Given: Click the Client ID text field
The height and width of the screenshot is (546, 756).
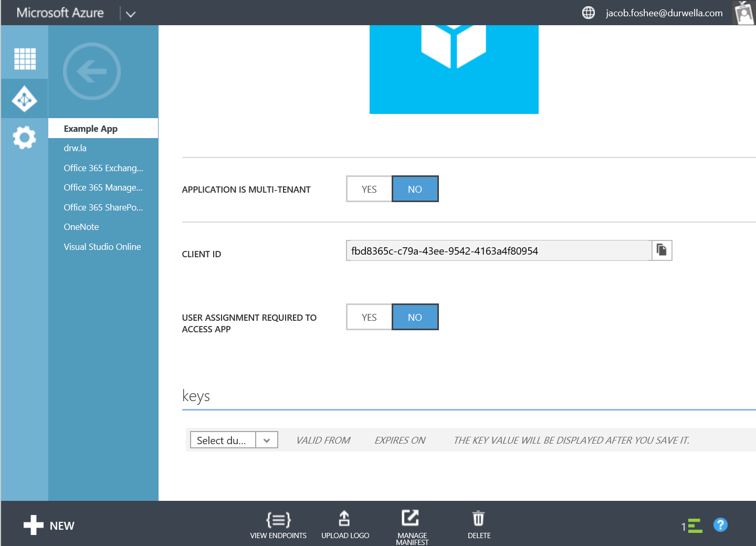Looking at the screenshot, I should [x=499, y=250].
